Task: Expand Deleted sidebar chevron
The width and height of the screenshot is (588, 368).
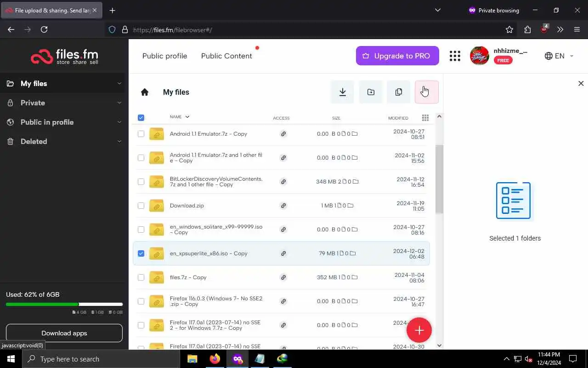Action: coord(119,142)
